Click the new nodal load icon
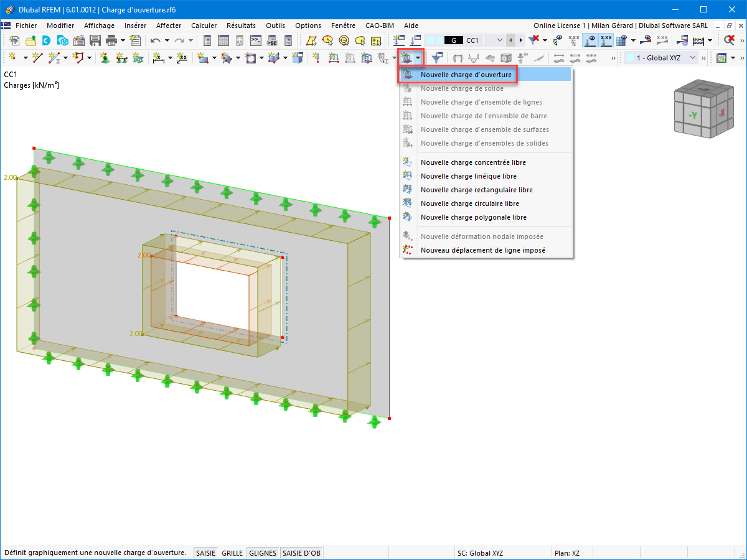The height and width of the screenshot is (560, 747). click(317, 58)
